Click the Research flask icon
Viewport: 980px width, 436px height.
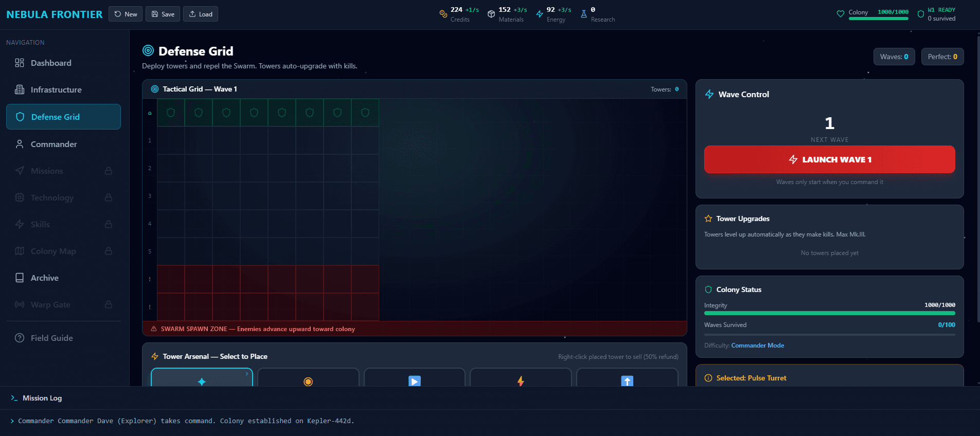click(584, 14)
